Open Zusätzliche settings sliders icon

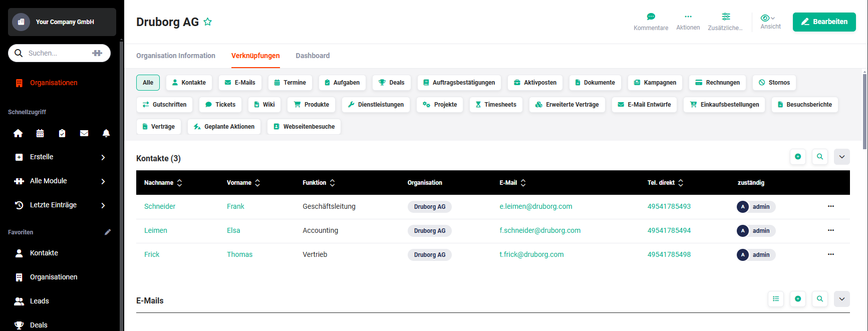coord(726,17)
